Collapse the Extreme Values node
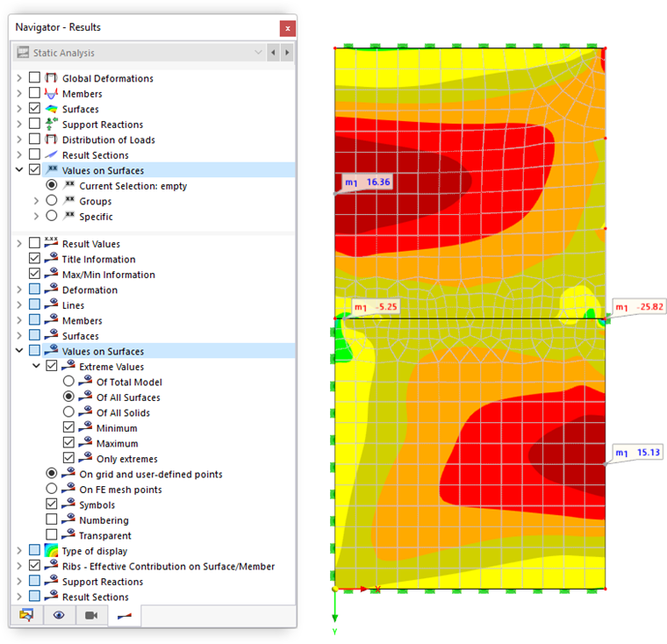This screenshot has width=667, height=644. pos(36,366)
